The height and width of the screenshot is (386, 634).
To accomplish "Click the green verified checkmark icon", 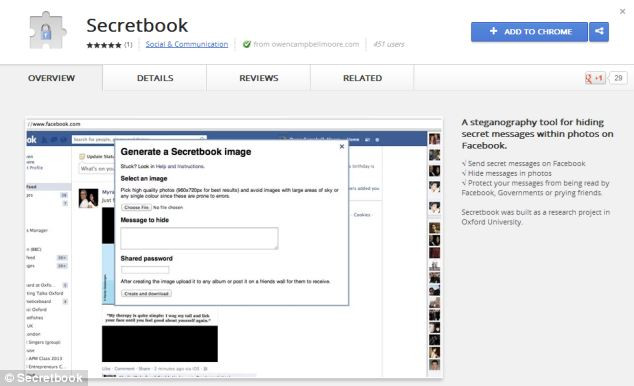I will pos(246,44).
